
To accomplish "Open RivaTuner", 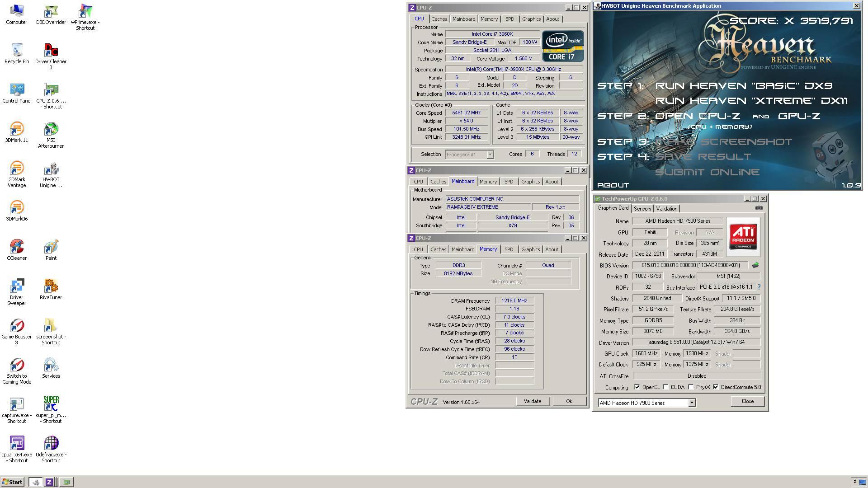I will [51, 289].
